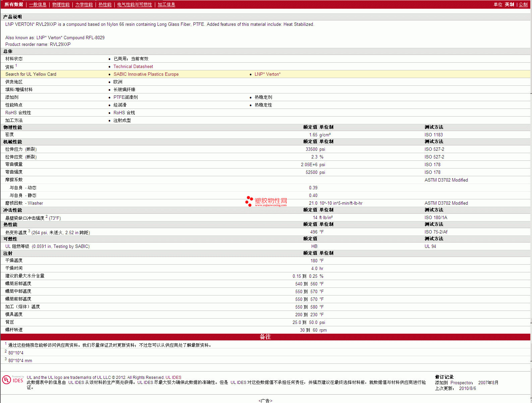Click the 塑胶物性网 watermark logo

[x=266, y=201]
